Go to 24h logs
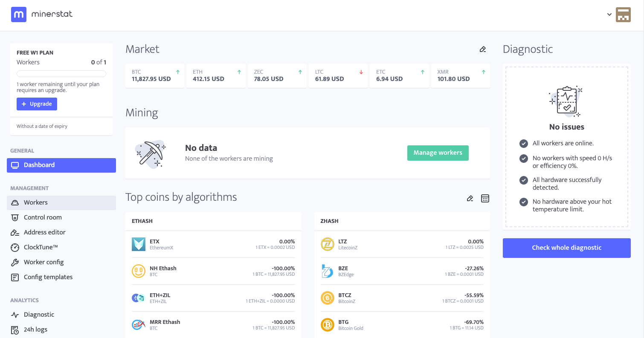Screen dimensions: 644x338 [61, 330]
